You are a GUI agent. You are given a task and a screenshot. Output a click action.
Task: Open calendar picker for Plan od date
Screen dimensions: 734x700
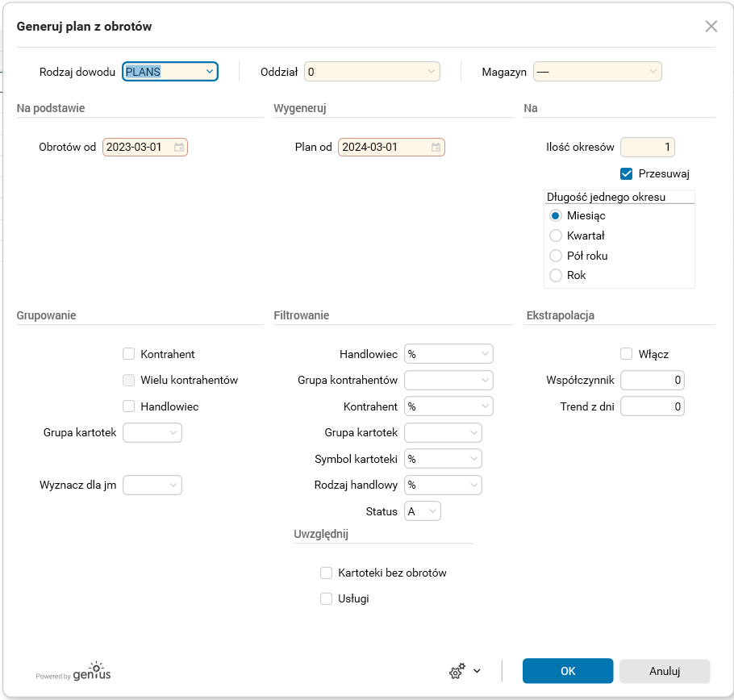coord(436,148)
